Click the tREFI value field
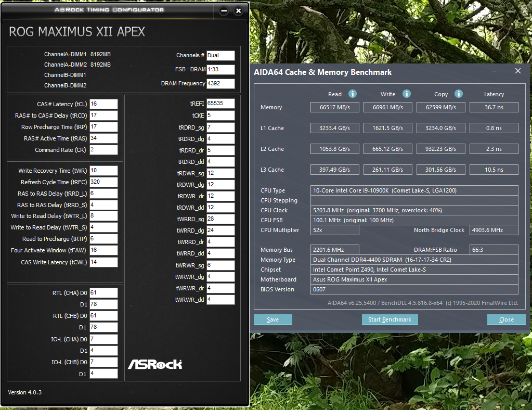The width and height of the screenshot is (532, 410). 220,104
